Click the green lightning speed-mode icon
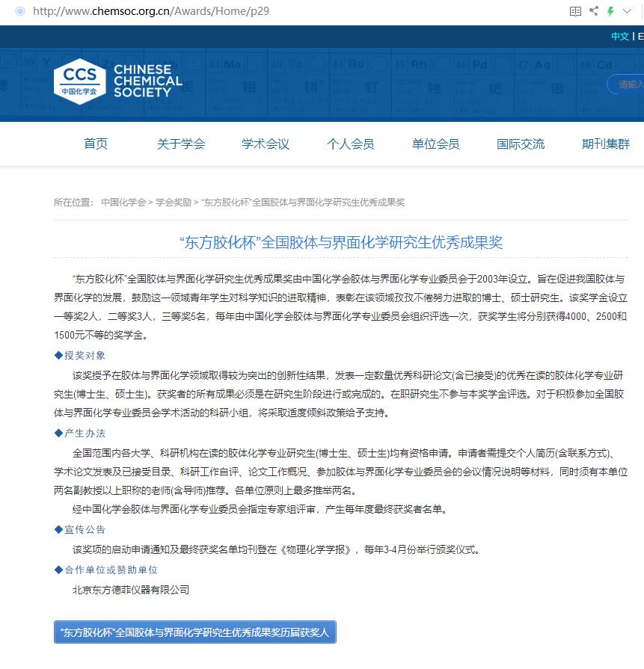The width and height of the screenshot is (644, 669). click(x=610, y=11)
